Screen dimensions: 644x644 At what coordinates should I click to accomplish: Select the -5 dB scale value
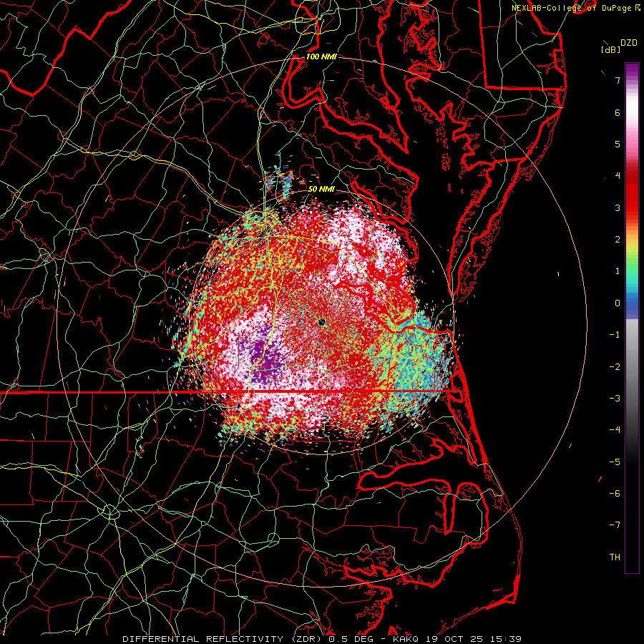coord(615,462)
